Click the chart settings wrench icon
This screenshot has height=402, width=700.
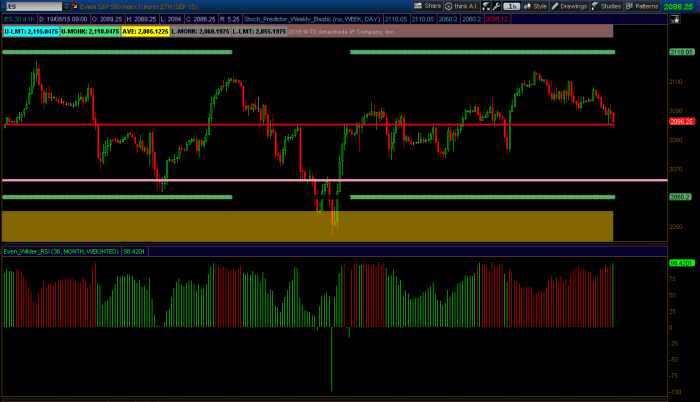tap(497, 6)
